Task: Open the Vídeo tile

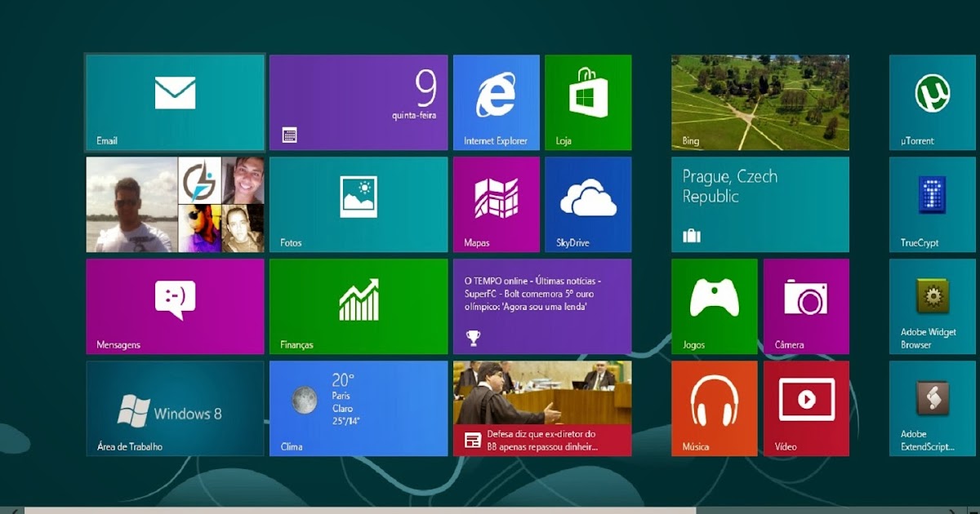Action: (806, 409)
